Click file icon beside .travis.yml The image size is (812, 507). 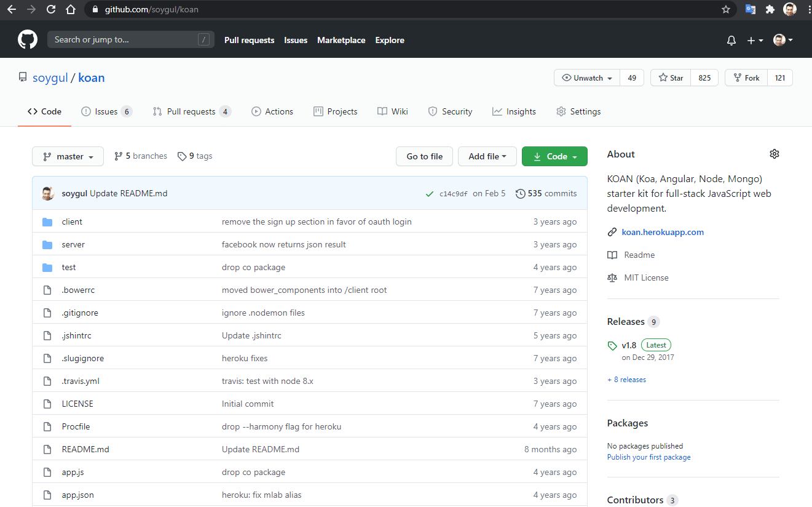coord(47,381)
